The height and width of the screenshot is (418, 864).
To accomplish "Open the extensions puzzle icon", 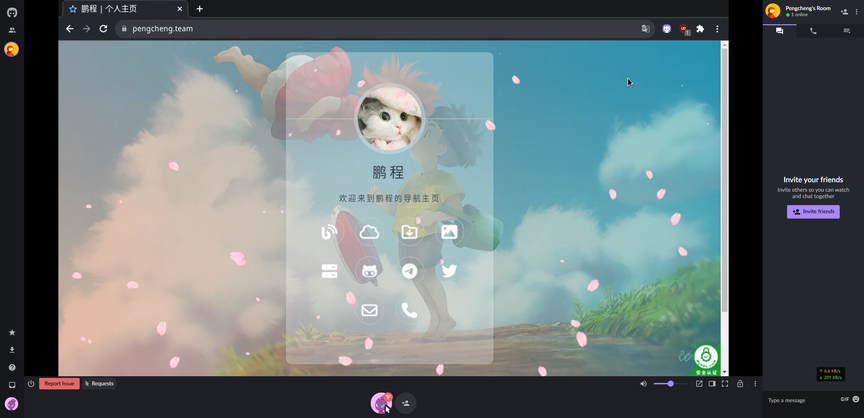I will pyautogui.click(x=700, y=29).
